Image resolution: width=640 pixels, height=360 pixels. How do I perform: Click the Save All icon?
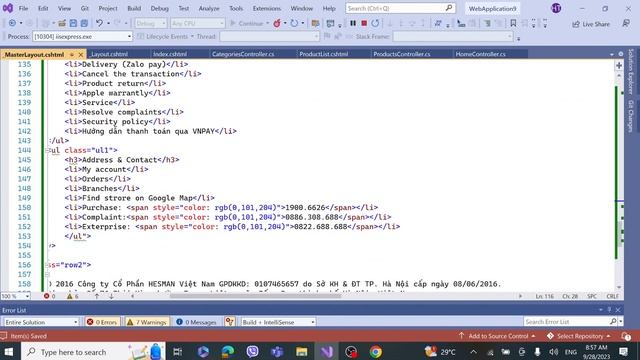[x=84, y=24]
